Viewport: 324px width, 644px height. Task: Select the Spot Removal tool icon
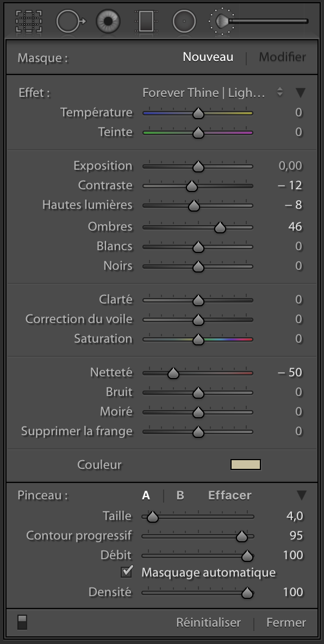(x=70, y=21)
